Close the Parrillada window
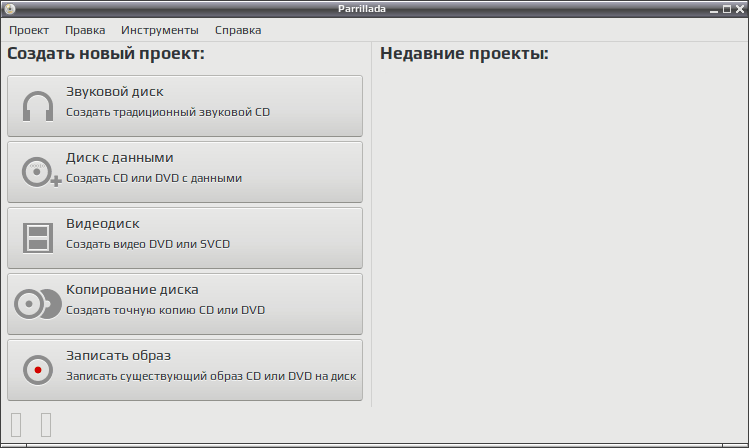The image size is (749, 448). point(739,9)
